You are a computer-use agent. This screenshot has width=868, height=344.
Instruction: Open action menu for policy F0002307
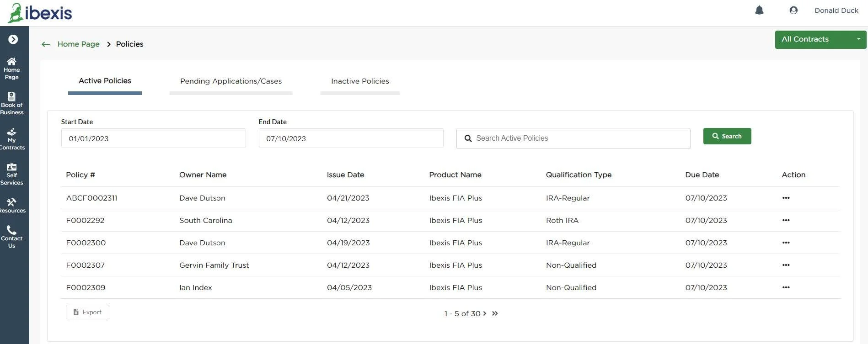coord(786,265)
